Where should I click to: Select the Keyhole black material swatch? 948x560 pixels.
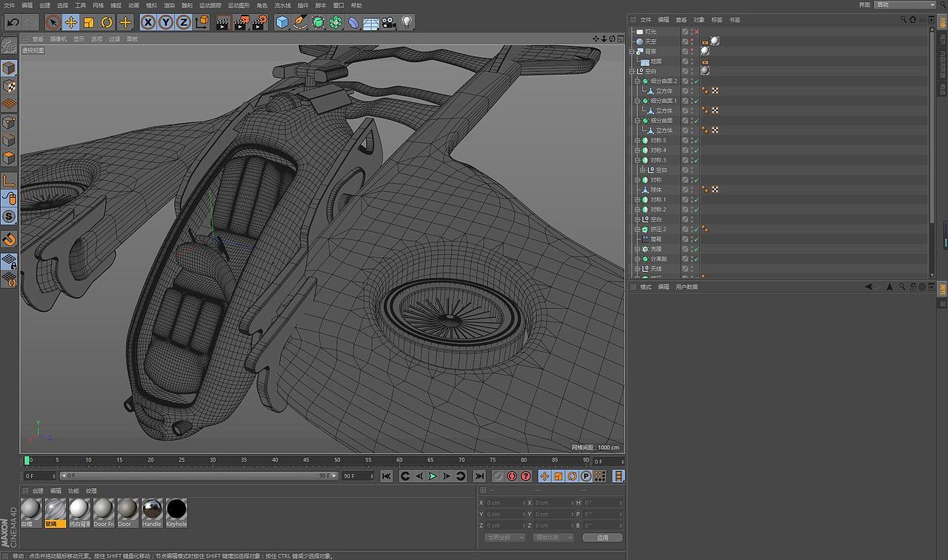coord(176,510)
